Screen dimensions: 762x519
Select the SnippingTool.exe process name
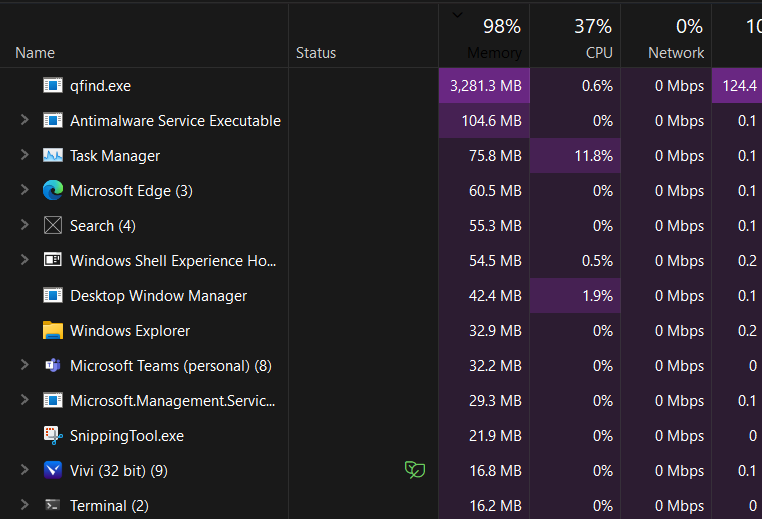(127, 436)
